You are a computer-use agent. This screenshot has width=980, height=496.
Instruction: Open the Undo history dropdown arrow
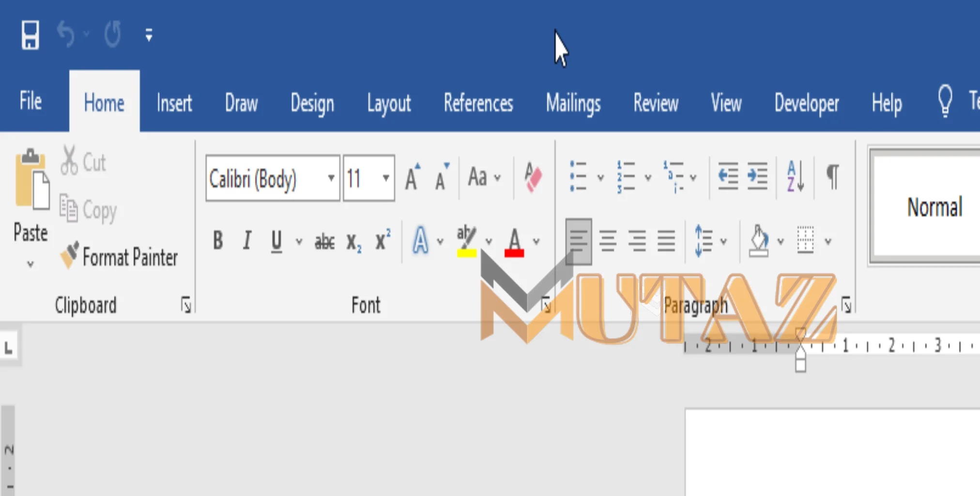(86, 34)
